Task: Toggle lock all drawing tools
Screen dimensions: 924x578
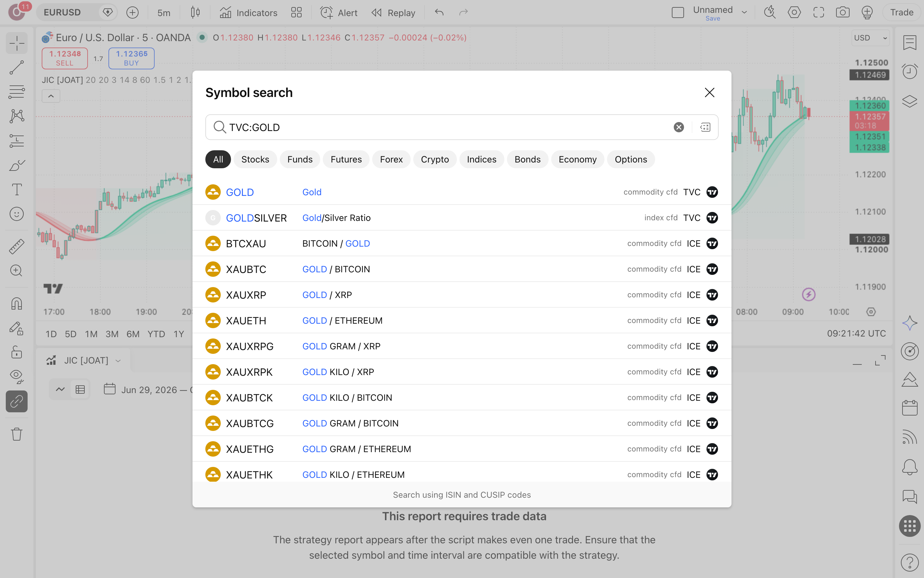Action: pos(16,353)
